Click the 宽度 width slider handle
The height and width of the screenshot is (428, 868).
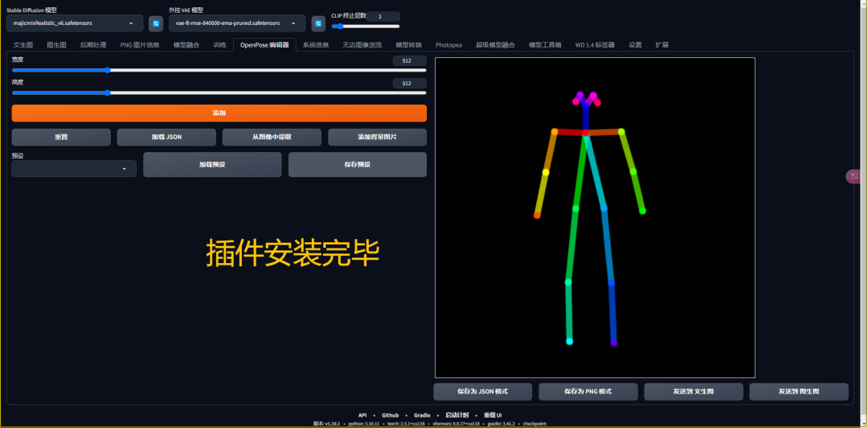pyautogui.click(x=108, y=71)
